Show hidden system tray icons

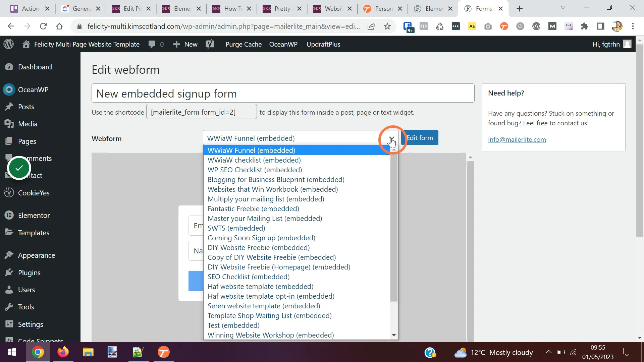tap(548, 352)
